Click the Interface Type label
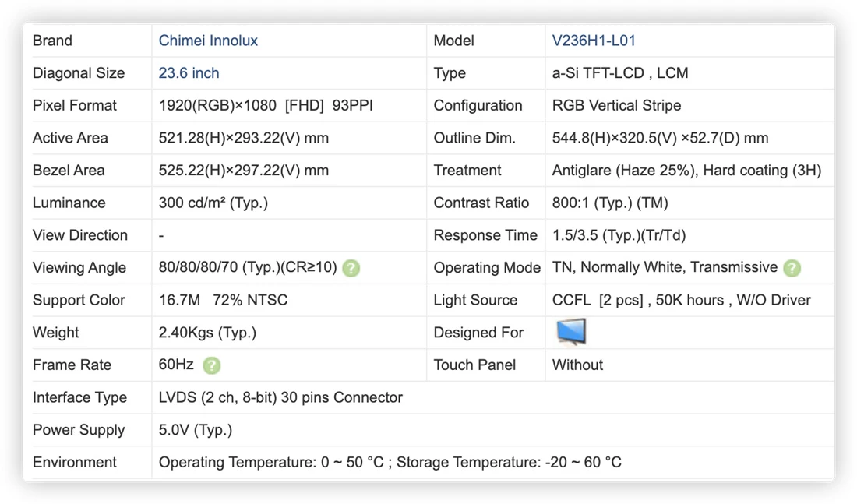Viewport: 857px width, 504px height. tap(79, 397)
